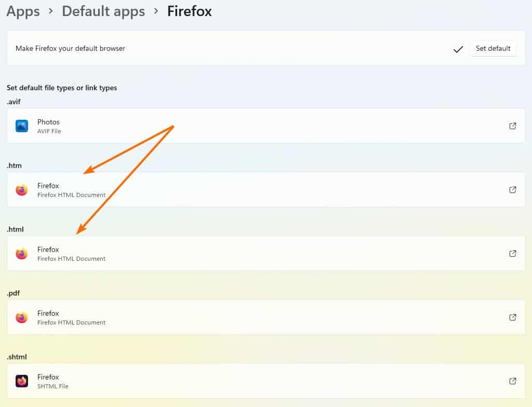Open the external link icon on the .html row
The height and width of the screenshot is (407, 532).
click(x=512, y=253)
